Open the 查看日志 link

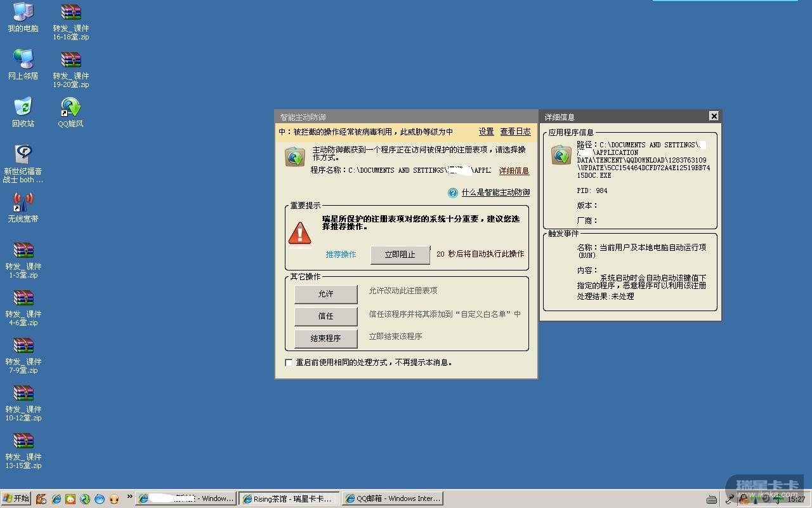(516, 131)
